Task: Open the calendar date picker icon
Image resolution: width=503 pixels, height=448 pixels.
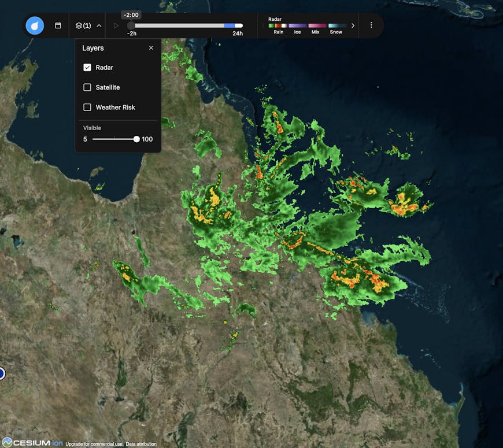Action: coord(58,25)
